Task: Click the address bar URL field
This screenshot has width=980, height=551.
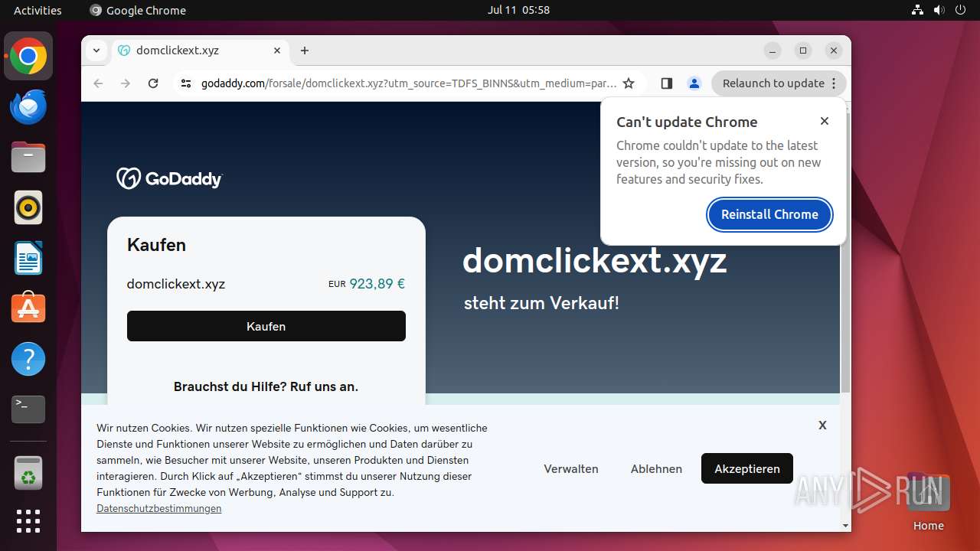Action: pyautogui.click(x=408, y=83)
